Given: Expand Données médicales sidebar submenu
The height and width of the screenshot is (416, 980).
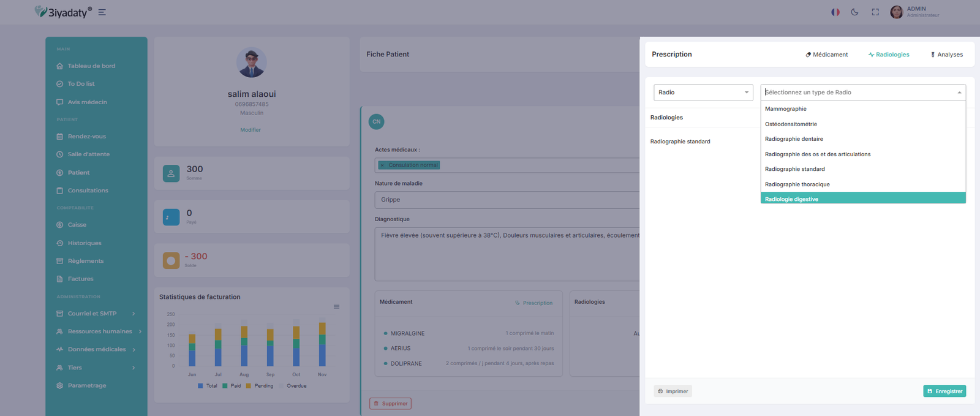Looking at the screenshot, I should (97, 349).
